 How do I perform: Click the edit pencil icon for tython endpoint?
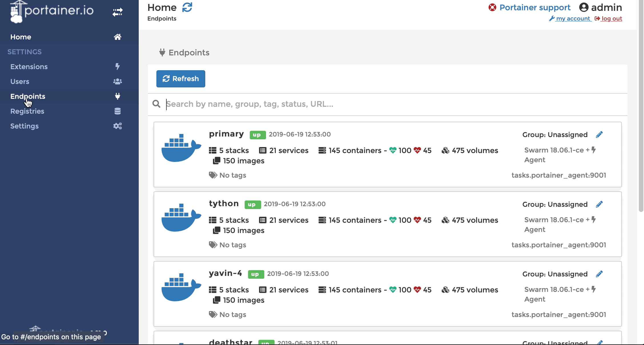tap(599, 204)
